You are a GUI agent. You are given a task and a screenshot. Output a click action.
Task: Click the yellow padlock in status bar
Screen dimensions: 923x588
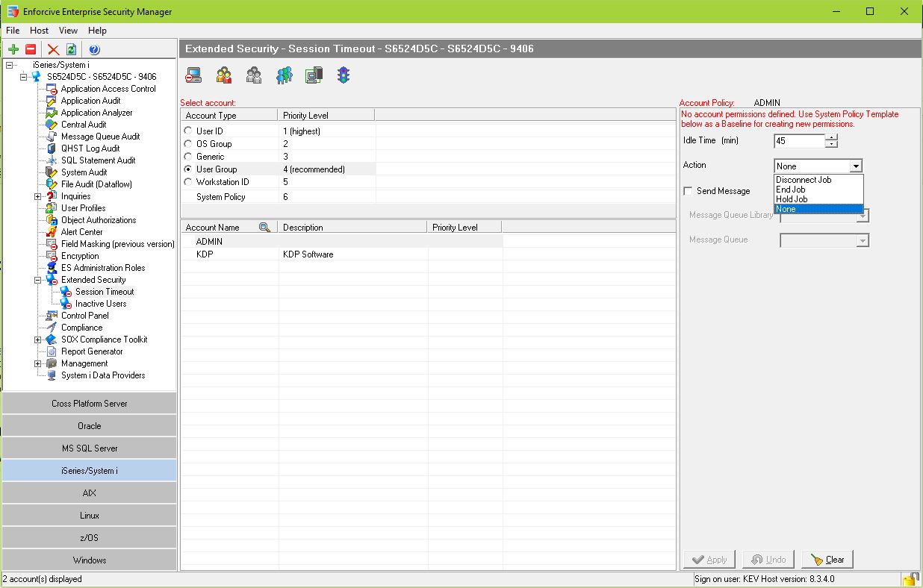(x=910, y=579)
